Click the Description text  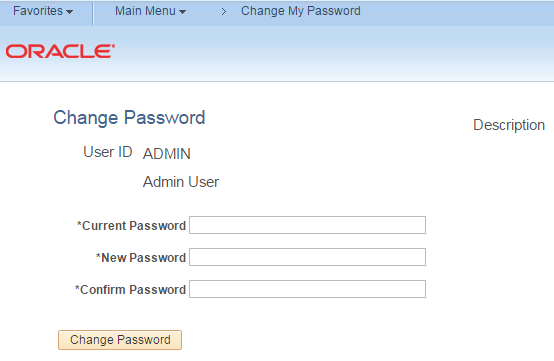tap(509, 125)
